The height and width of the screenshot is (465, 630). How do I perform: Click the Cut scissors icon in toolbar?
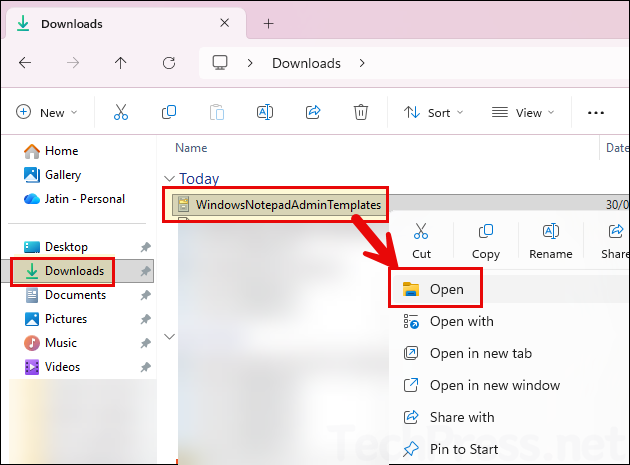tap(120, 113)
